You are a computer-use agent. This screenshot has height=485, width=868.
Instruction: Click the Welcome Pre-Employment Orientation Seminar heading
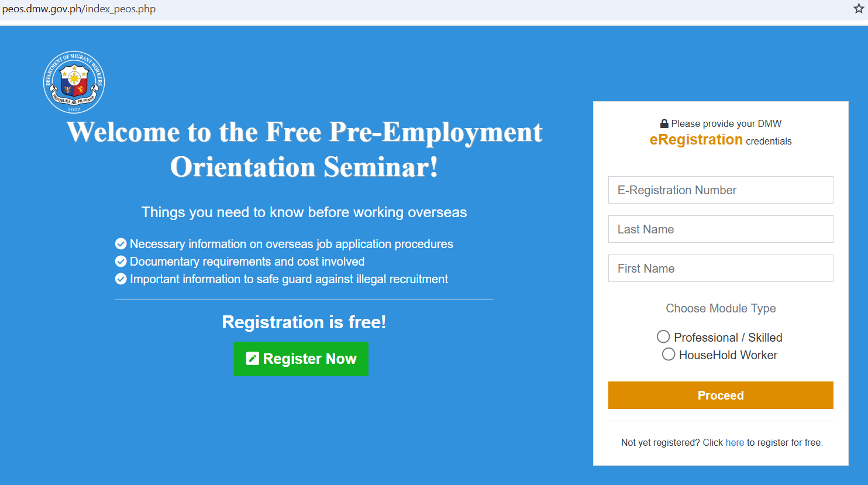304,149
